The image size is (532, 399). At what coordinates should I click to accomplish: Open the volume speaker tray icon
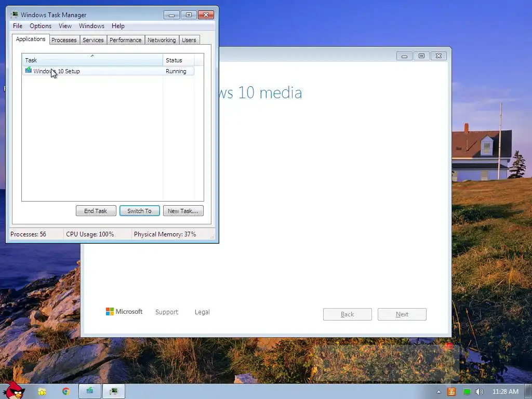point(480,392)
